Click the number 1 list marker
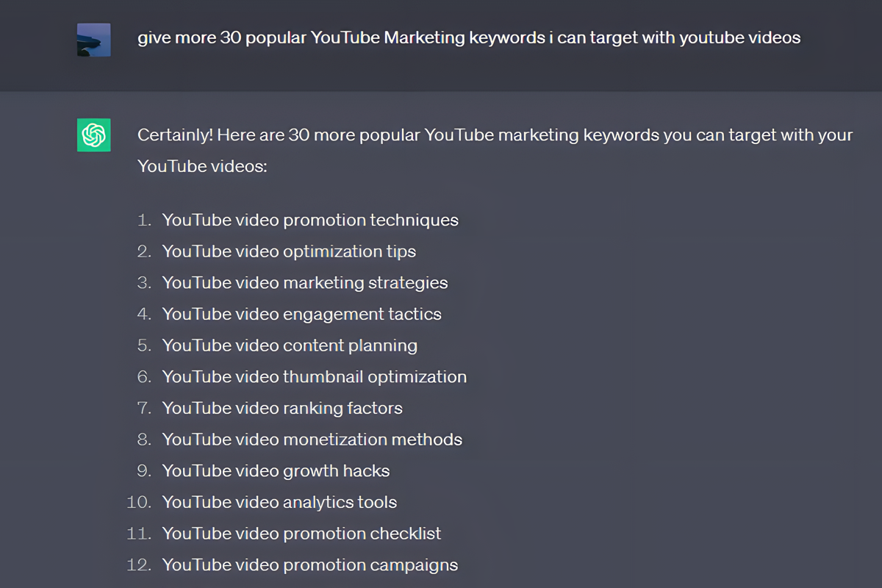 143,220
